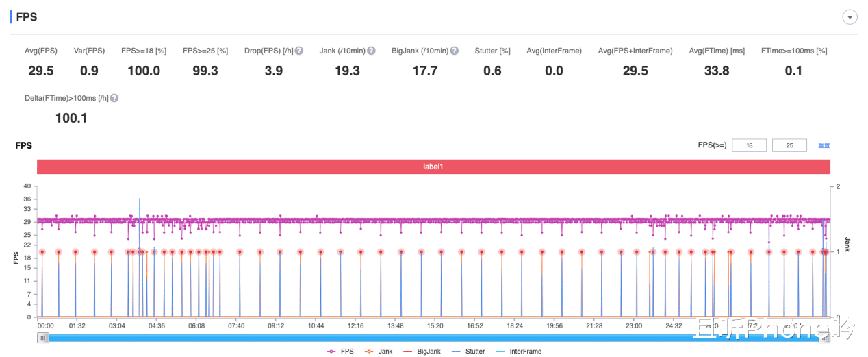Open help icon beside Delta(FTime)>100ms [/h]

[114, 98]
